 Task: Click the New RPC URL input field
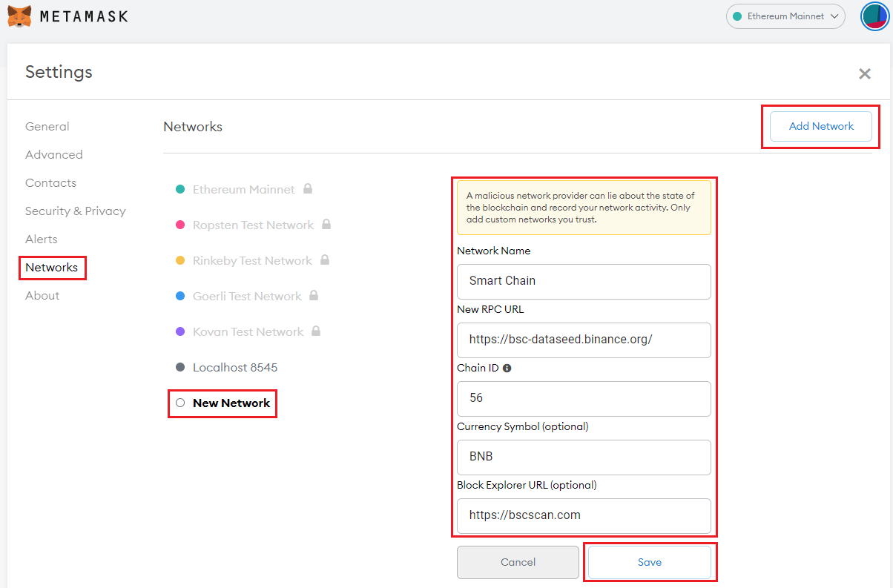pyautogui.click(x=584, y=340)
